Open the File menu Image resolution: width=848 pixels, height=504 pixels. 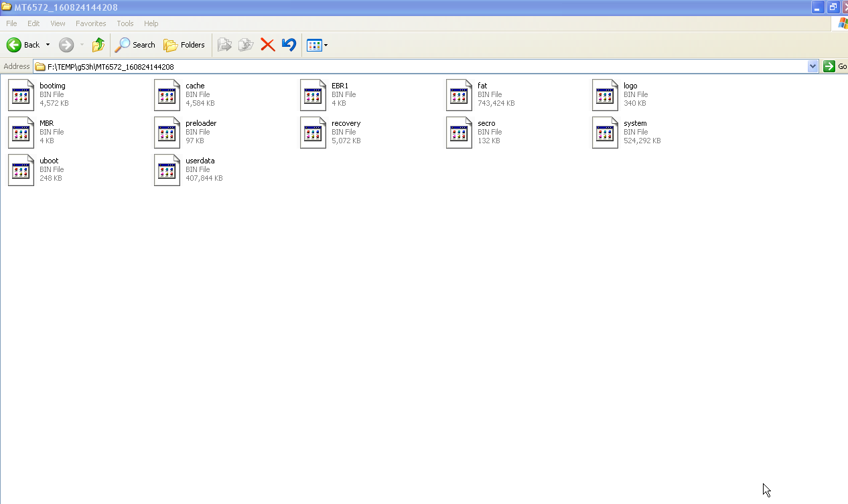click(x=11, y=23)
